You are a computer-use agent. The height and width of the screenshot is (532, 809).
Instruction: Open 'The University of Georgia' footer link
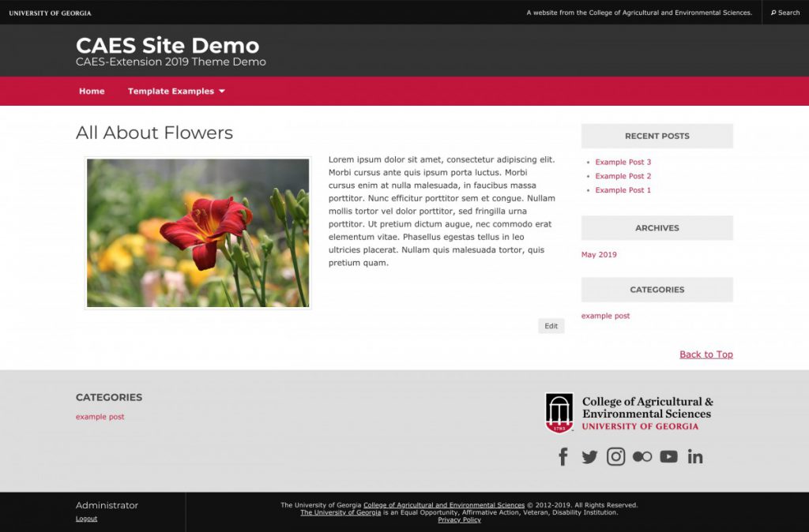[341, 512]
